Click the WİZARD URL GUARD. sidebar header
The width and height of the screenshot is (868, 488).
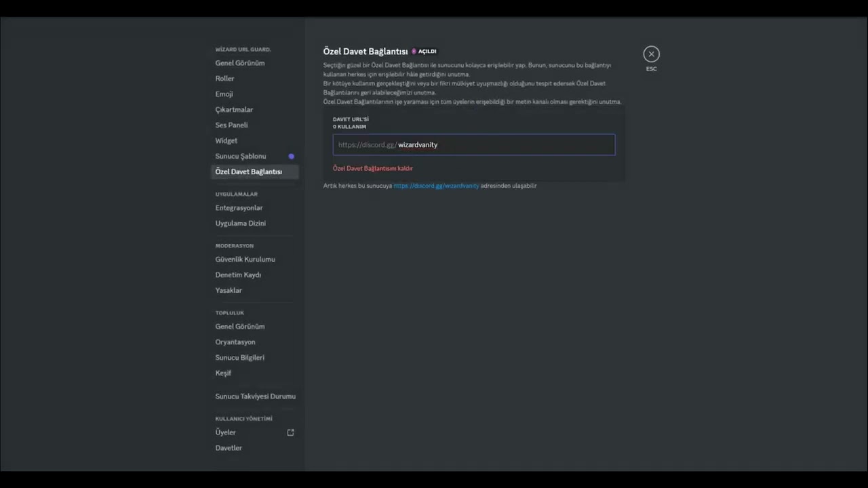point(243,49)
